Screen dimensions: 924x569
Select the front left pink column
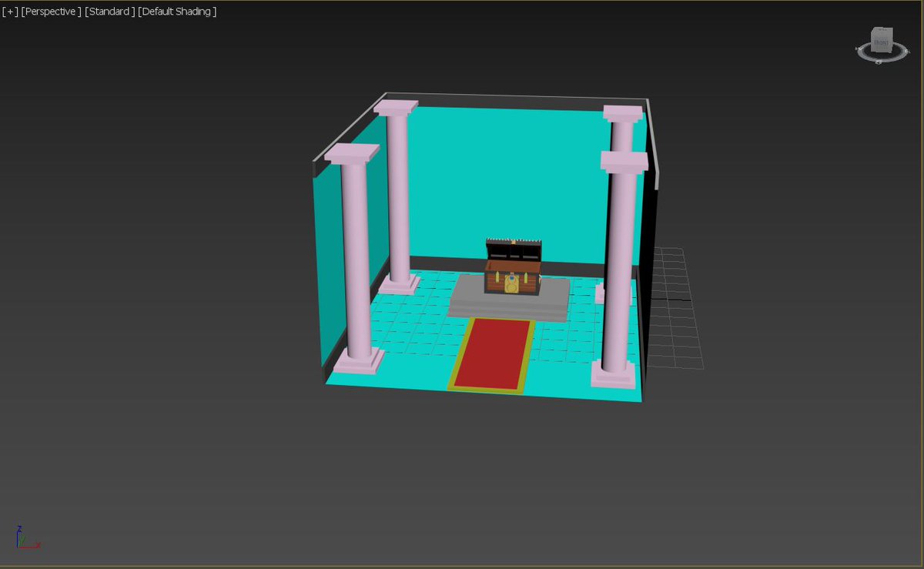pyautogui.click(x=355, y=259)
